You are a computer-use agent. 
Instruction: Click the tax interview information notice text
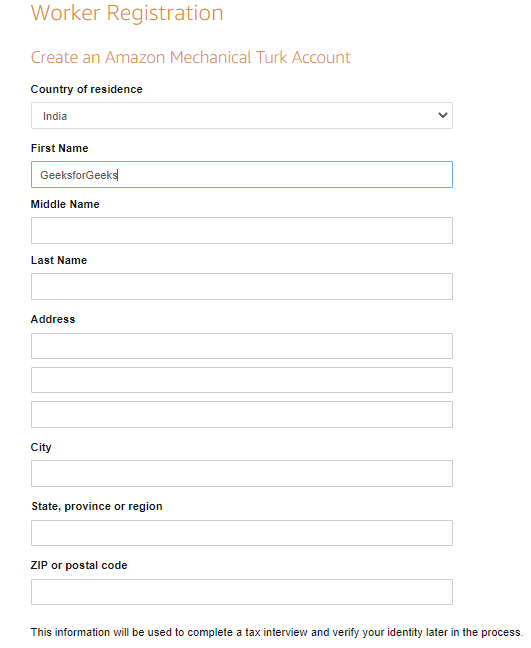pos(277,632)
